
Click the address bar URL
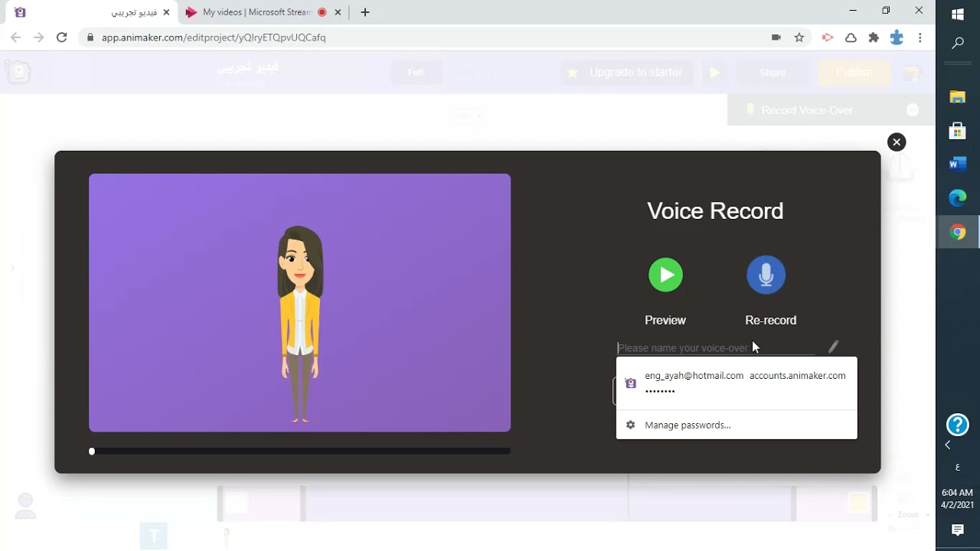(214, 37)
